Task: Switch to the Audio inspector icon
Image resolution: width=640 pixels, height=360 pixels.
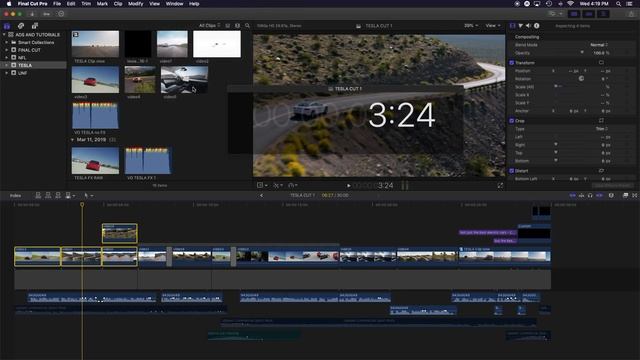Action: coord(528,26)
